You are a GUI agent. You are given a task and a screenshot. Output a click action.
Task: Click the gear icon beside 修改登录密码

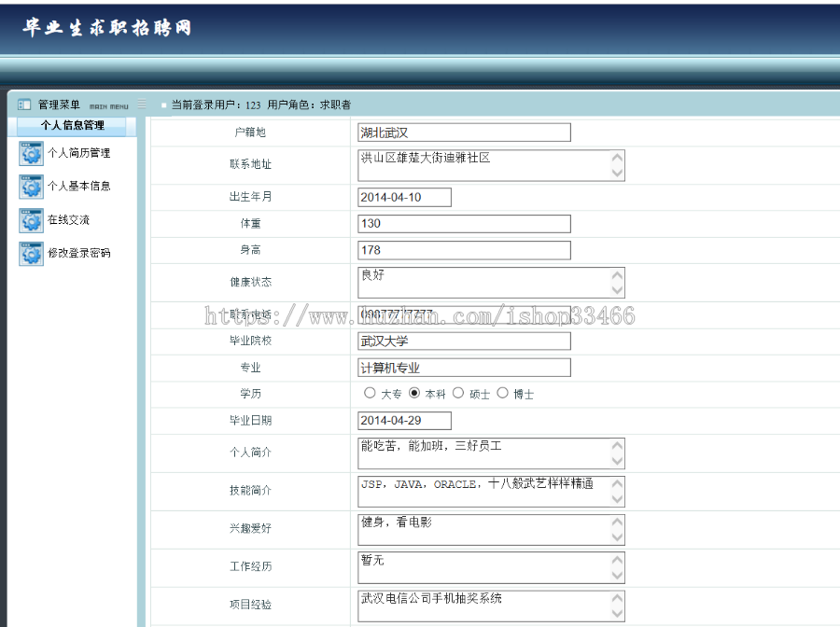(31, 253)
